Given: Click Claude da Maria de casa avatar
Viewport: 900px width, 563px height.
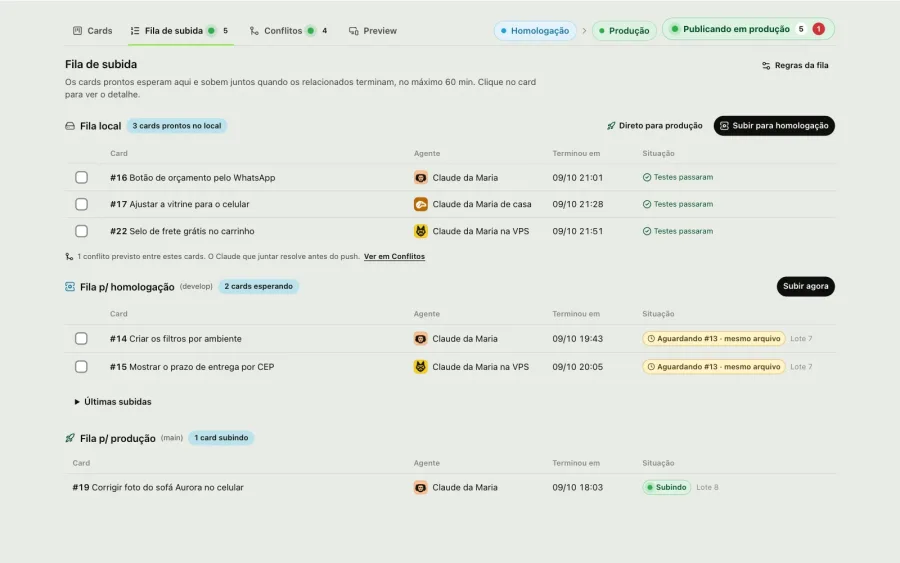Looking at the screenshot, I should point(421,204).
